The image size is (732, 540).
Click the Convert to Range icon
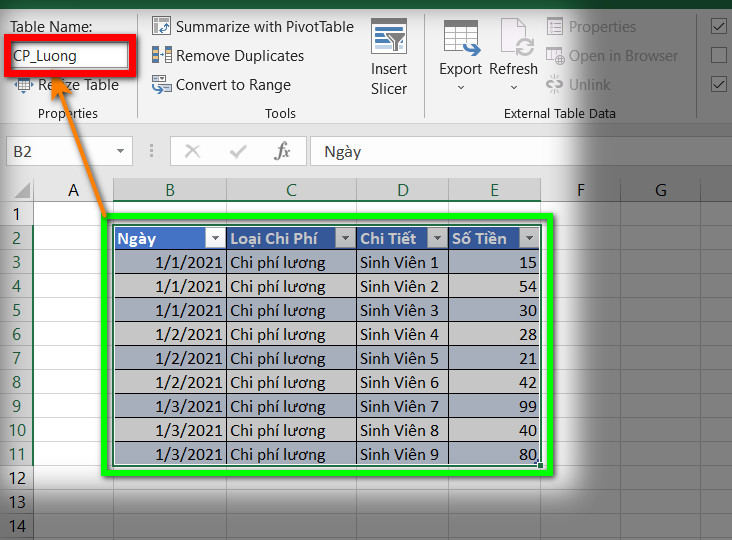(x=162, y=84)
